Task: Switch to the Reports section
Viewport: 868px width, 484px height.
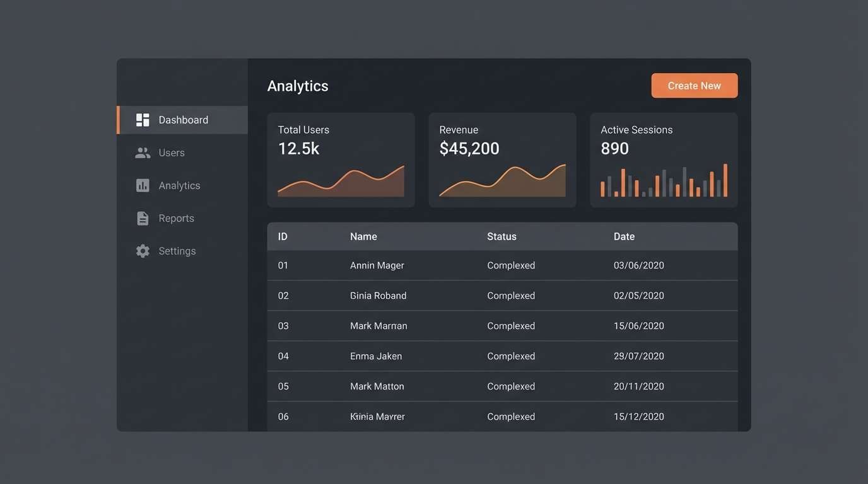Action: click(175, 217)
